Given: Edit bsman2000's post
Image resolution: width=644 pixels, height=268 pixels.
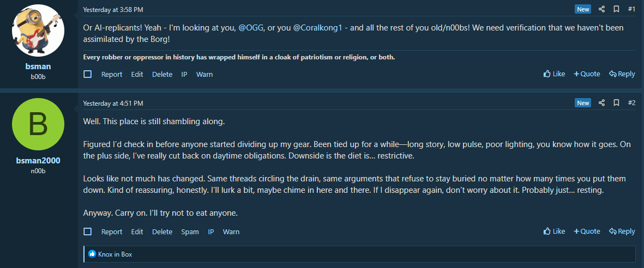Looking at the screenshot, I should (137, 232).
